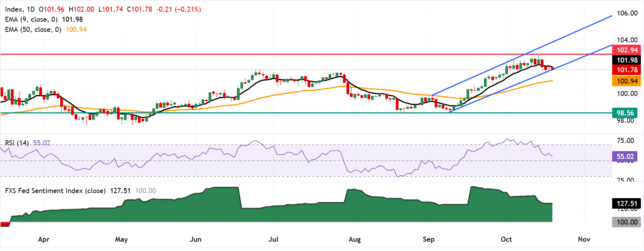This screenshot has height=251, width=644.
Task: Click the High value H102.00 in header
Action: (82, 9)
